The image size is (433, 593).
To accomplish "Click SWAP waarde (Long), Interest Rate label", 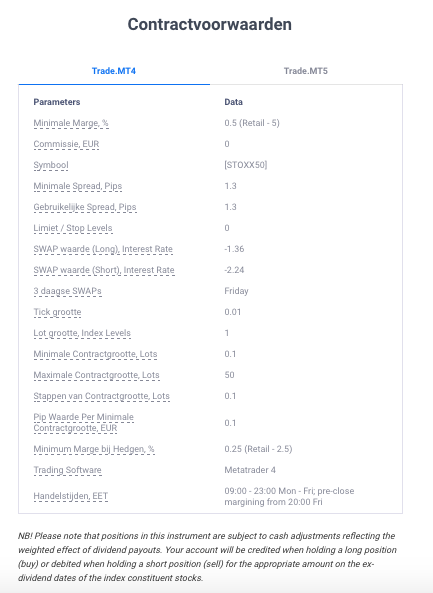I will tap(103, 249).
